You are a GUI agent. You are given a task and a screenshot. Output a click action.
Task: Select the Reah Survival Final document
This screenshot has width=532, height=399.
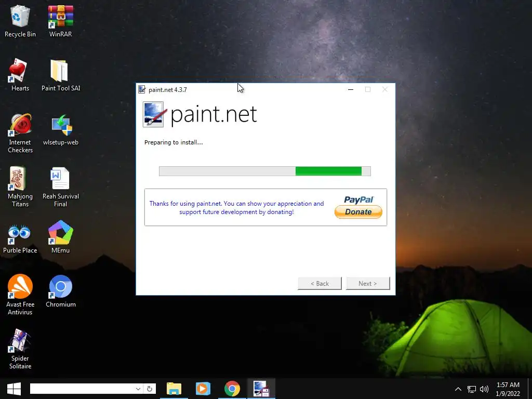[x=61, y=187]
